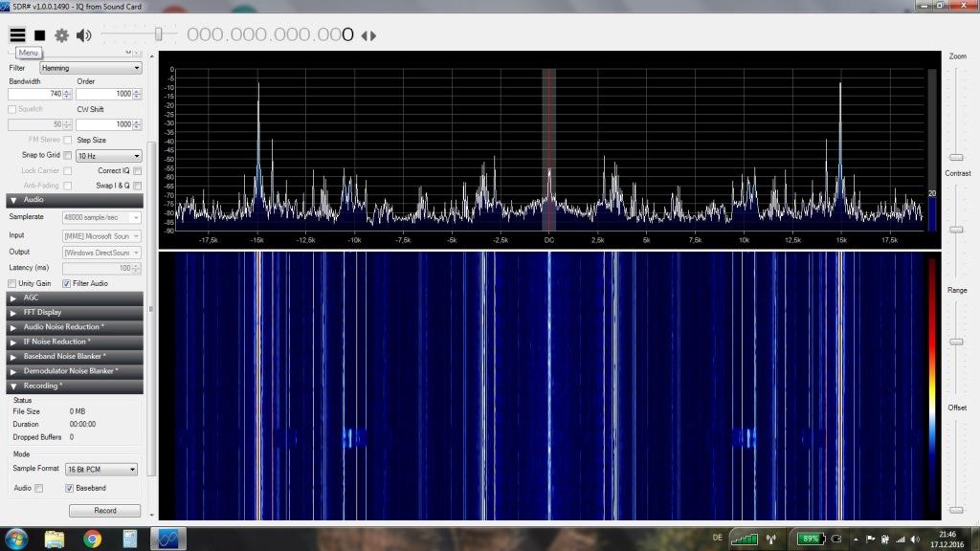Viewport: 980px width, 551px height.
Task: Open the Sample Format 16 Bit PCM dropdown
Action: 100,470
